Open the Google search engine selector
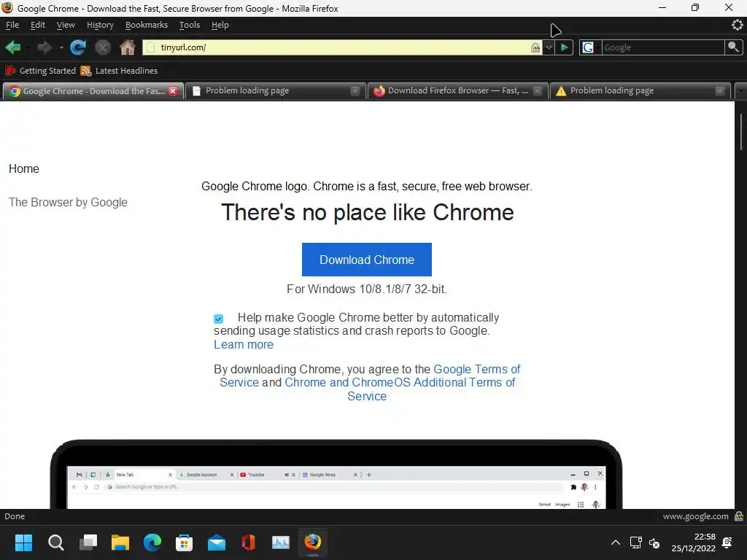747x560 pixels. pyautogui.click(x=590, y=47)
